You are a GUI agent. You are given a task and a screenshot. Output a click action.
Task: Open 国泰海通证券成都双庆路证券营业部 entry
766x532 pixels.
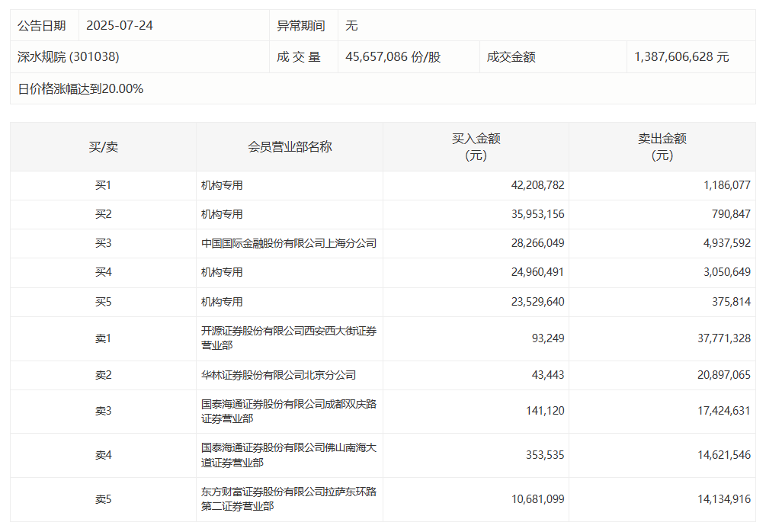coord(288,412)
